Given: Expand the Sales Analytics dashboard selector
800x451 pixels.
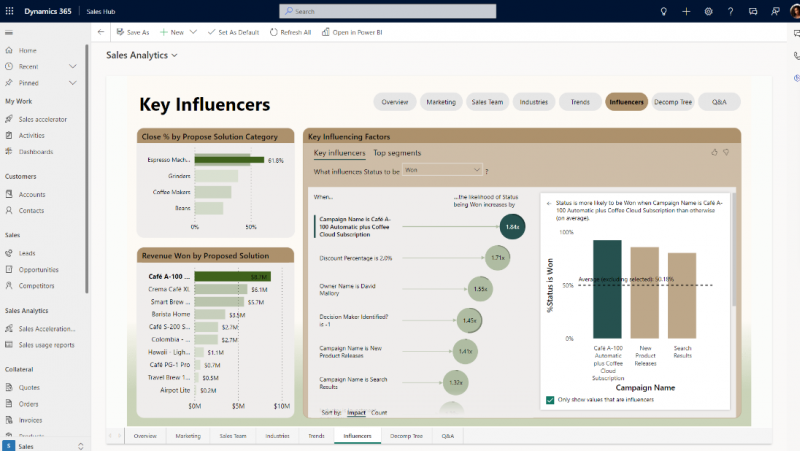Looking at the screenshot, I should (175, 55).
